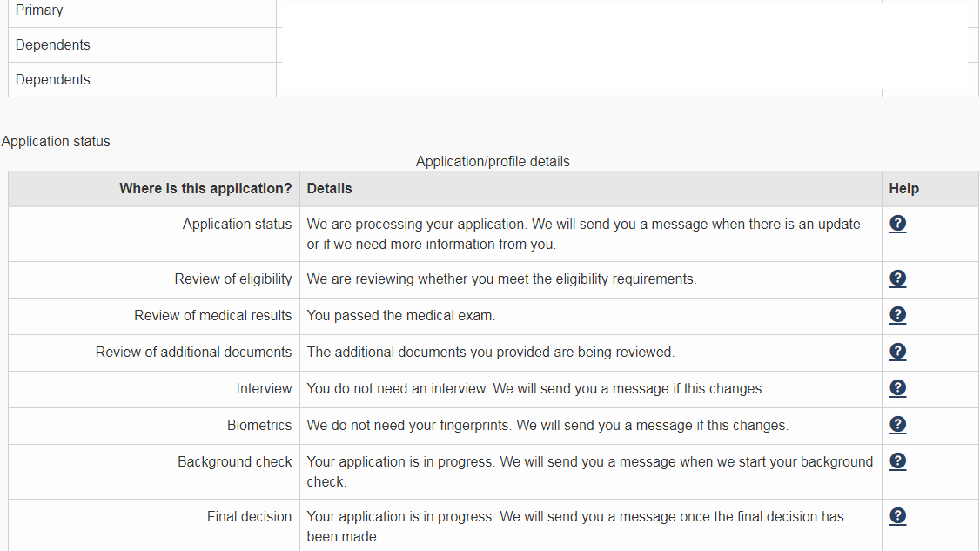Click the Help column header

click(903, 188)
